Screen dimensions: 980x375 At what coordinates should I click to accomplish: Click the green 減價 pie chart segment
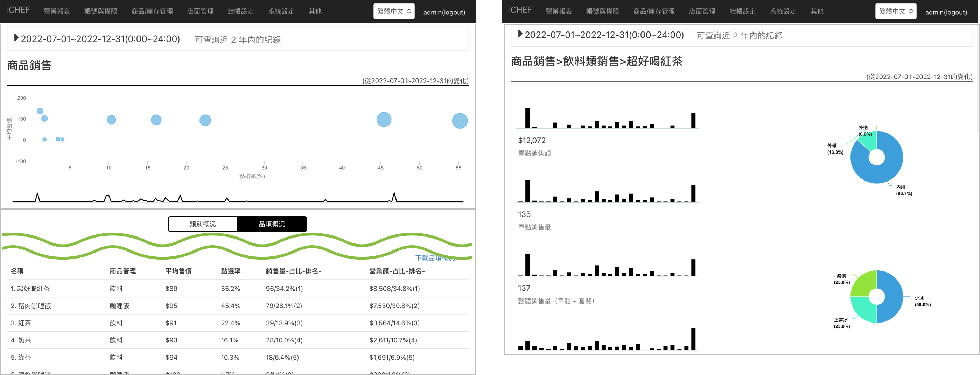pyautogui.click(x=863, y=285)
